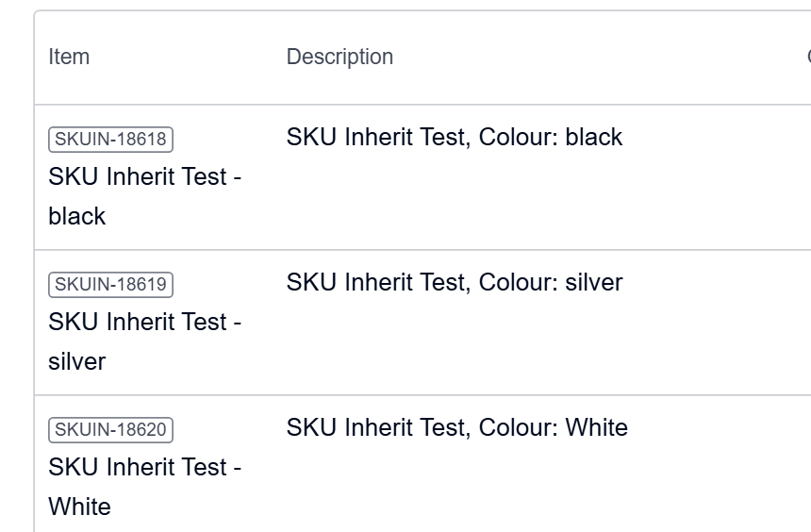
Task: Click the wrapped word "black" in the Item column
Action: click(77, 217)
